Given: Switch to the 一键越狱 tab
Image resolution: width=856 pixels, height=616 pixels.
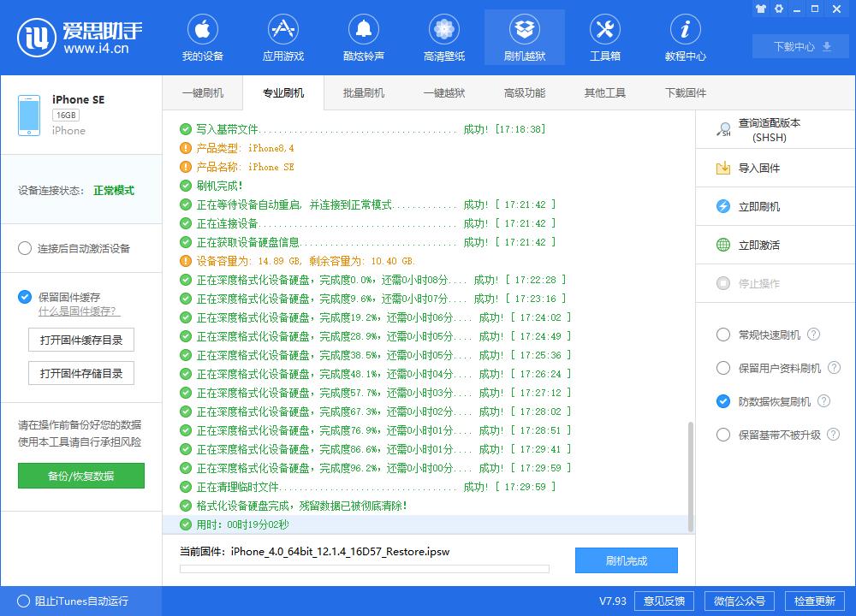Looking at the screenshot, I should click(444, 92).
